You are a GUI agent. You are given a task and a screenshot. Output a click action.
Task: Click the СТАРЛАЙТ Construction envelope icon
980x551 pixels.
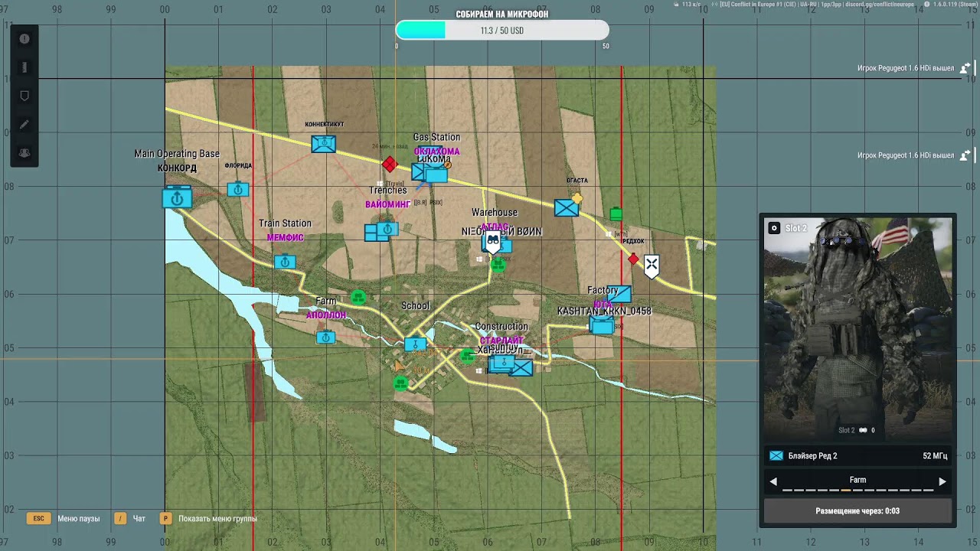[x=521, y=368]
